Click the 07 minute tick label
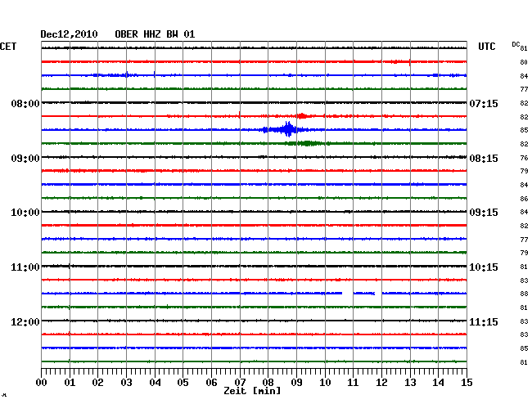The height and width of the screenshot is (404, 532). pyautogui.click(x=240, y=382)
